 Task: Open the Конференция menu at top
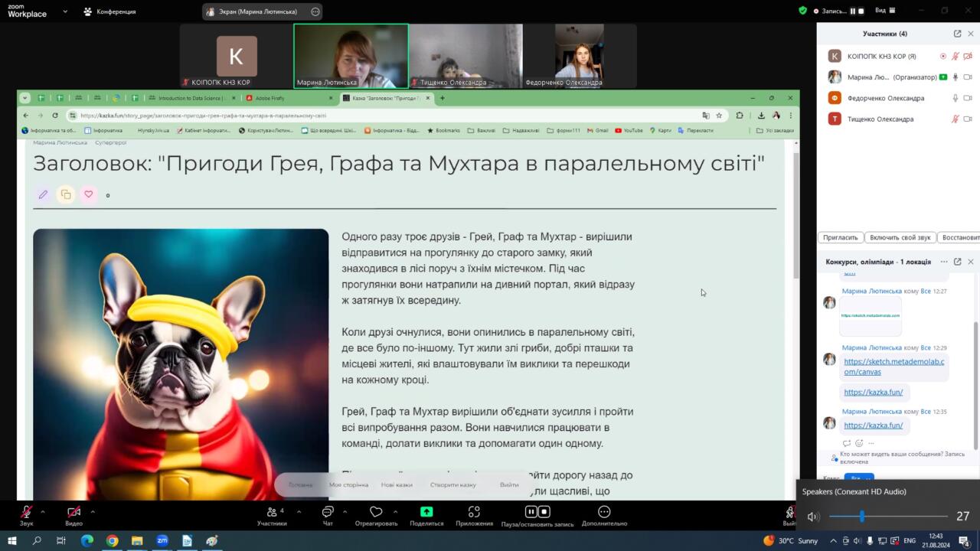tap(109, 11)
